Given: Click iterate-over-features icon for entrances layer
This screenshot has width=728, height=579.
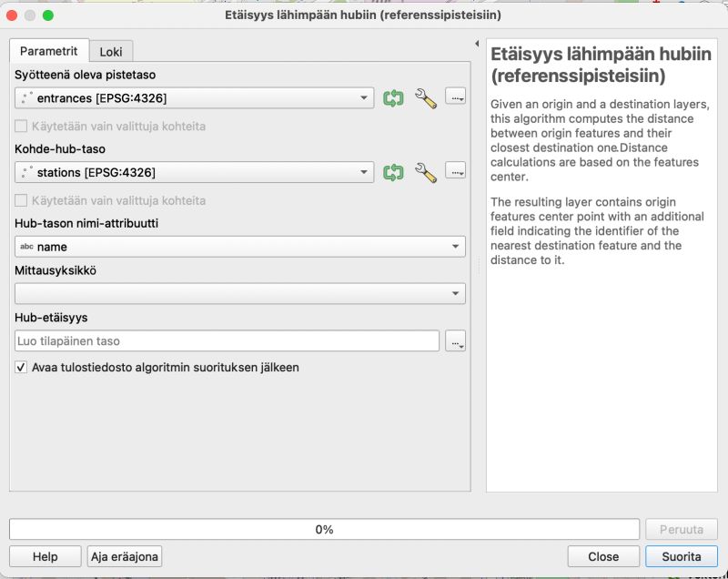Looking at the screenshot, I should point(393,98).
